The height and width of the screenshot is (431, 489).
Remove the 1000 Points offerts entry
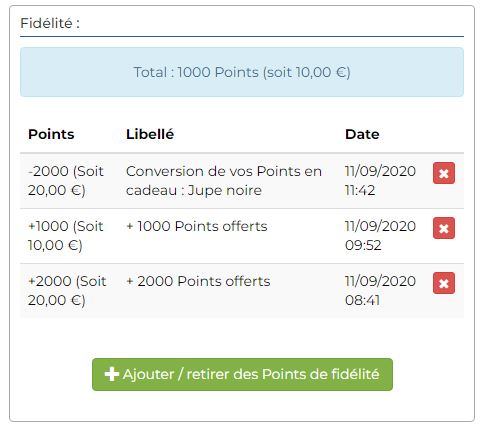pos(444,228)
